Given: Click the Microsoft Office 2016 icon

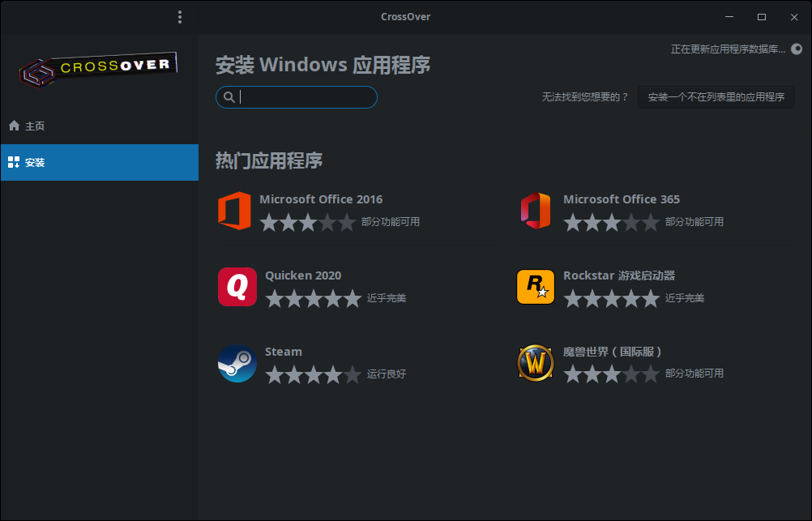Looking at the screenshot, I should pos(234,211).
